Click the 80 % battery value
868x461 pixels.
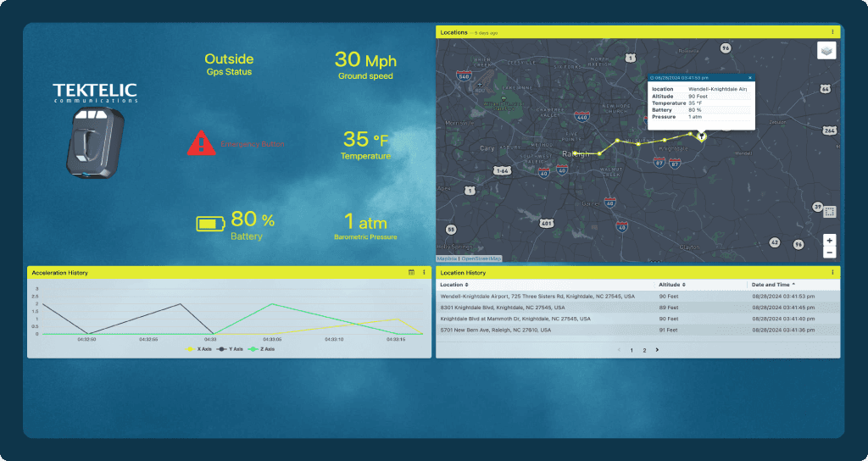coord(253,219)
